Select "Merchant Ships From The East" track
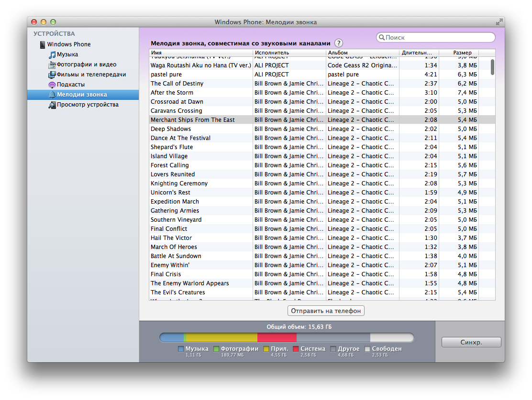This screenshot has height=400, width=532. [322, 120]
